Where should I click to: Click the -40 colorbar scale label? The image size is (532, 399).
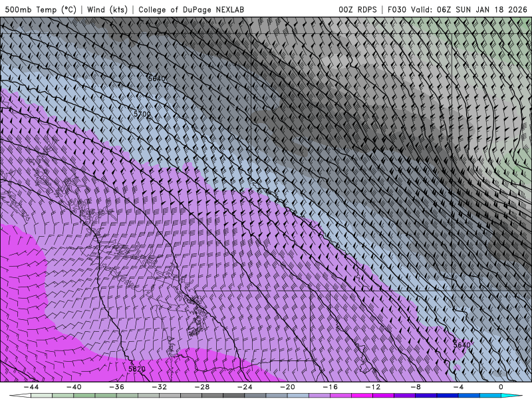[74, 387]
